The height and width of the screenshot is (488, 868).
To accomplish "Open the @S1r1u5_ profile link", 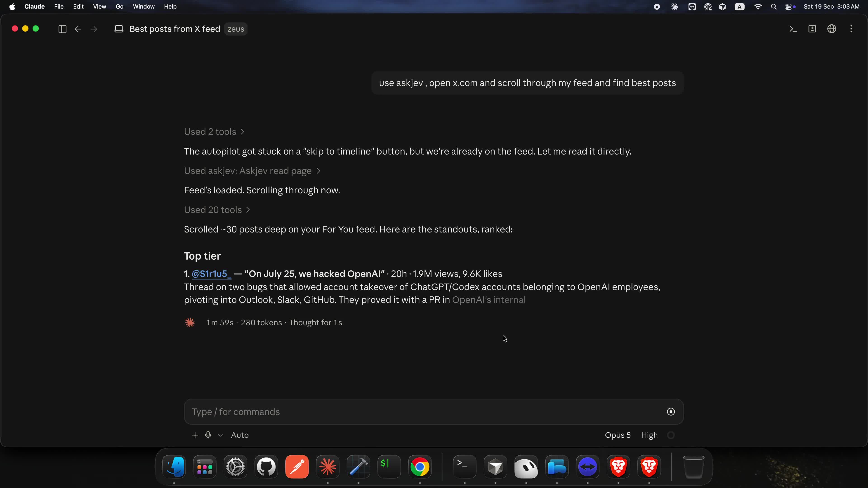I will tap(211, 274).
